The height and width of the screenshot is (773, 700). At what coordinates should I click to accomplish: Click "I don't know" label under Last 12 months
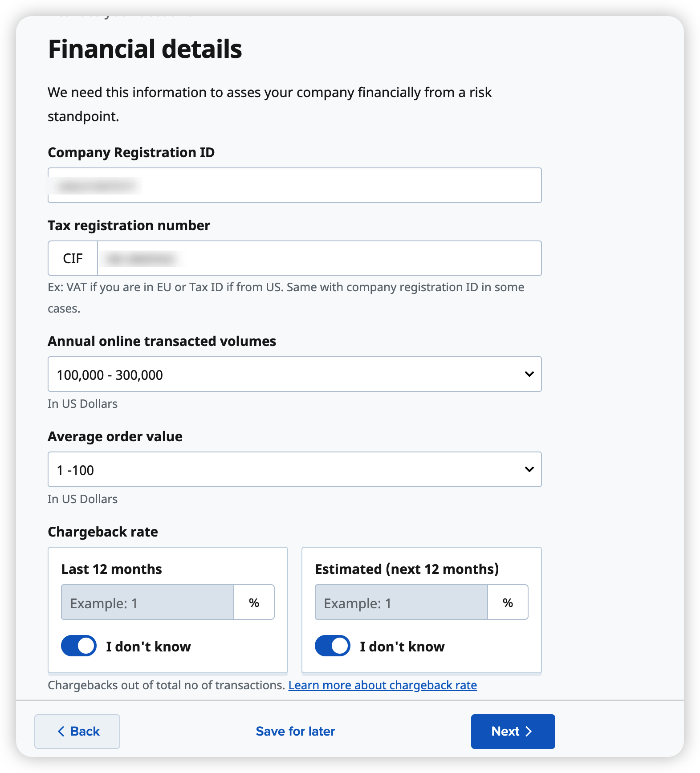click(148, 647)
